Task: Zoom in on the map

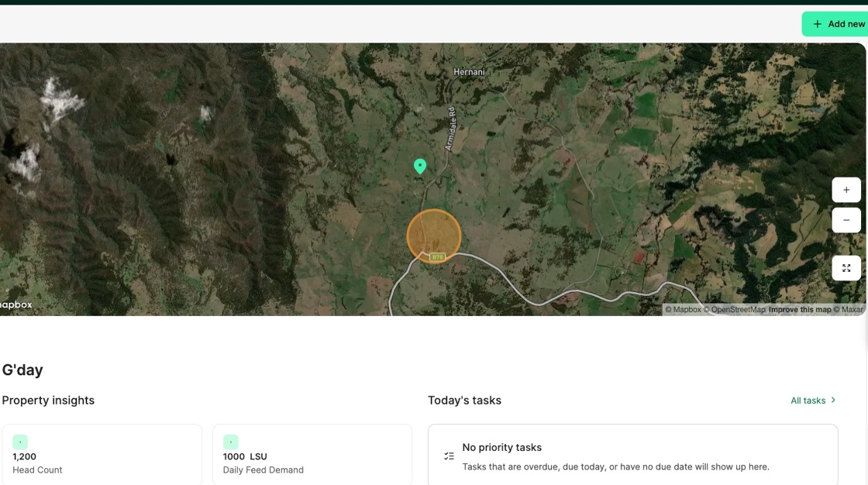Action: pyautogui.click(x=846, y=190)
